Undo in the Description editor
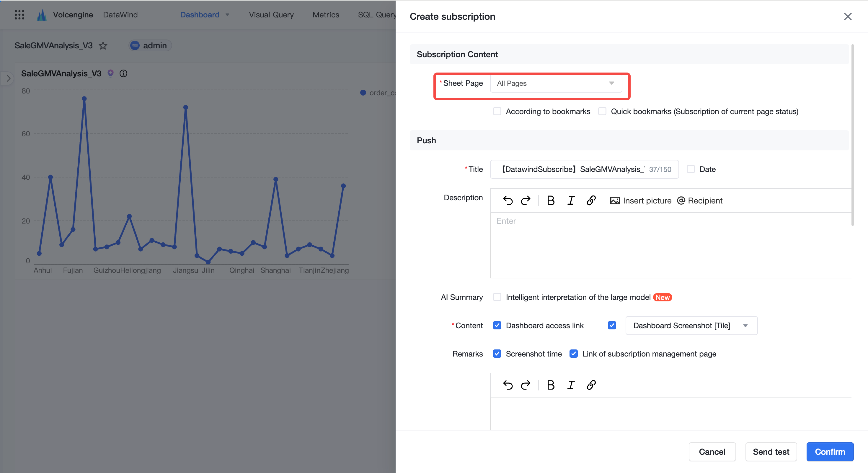Screen dimensions: 868x473 508,201
